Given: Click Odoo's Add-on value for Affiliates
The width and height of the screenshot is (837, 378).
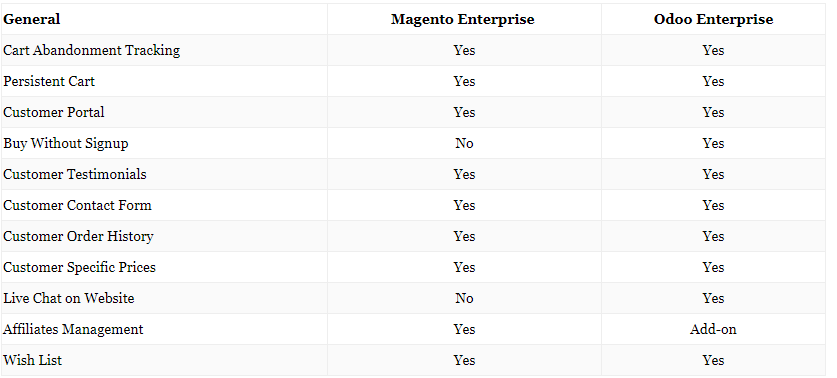Looking at the screenshot, I should pyautogui.click(x=713, y=329).
